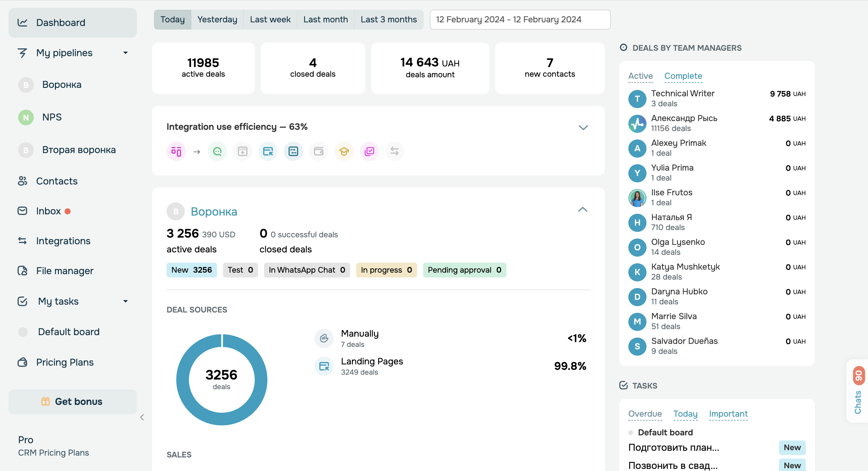The image size is (868, 471).
Task: Expand the My pipelines dropdown arrow
Action: [x=125, y=53]
